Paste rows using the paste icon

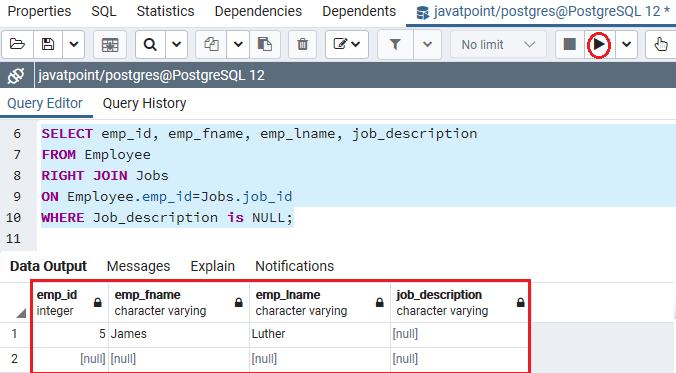pos(265,44)
